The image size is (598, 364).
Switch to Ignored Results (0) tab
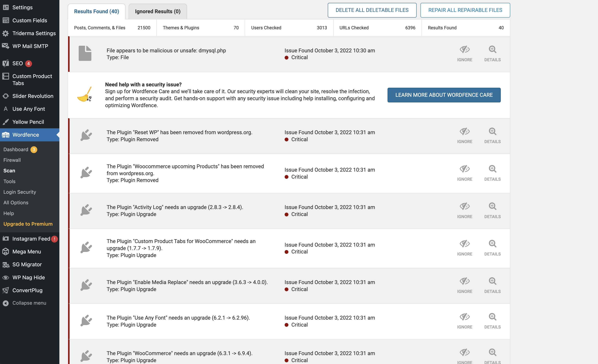pos(158,11)
